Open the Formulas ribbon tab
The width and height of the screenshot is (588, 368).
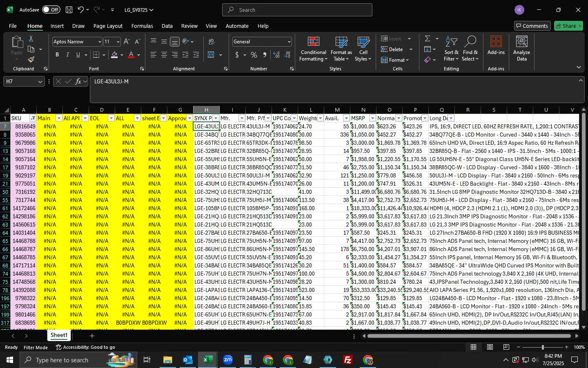point(142,26)
